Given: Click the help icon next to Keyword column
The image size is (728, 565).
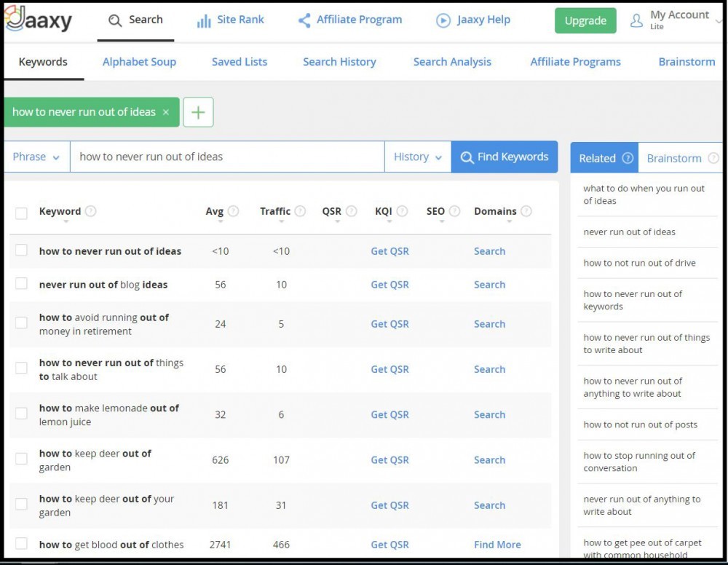Looking at the screenshot, I should coord(91,211).
